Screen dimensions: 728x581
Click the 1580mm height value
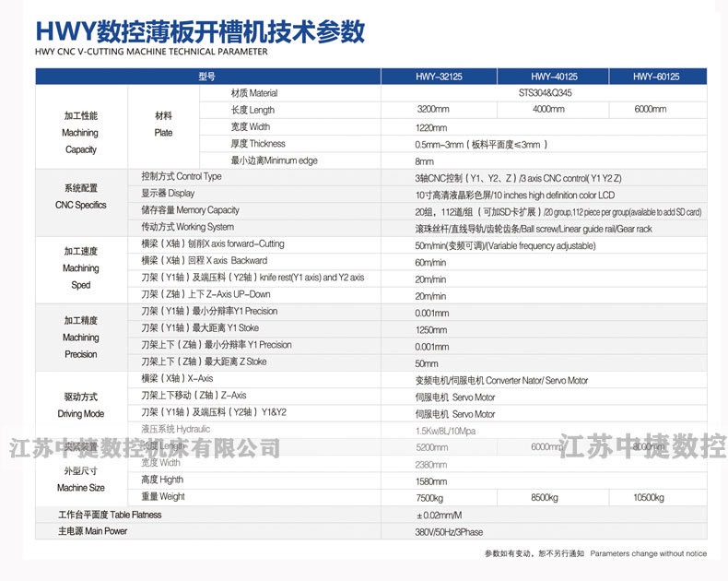(431, 481)
